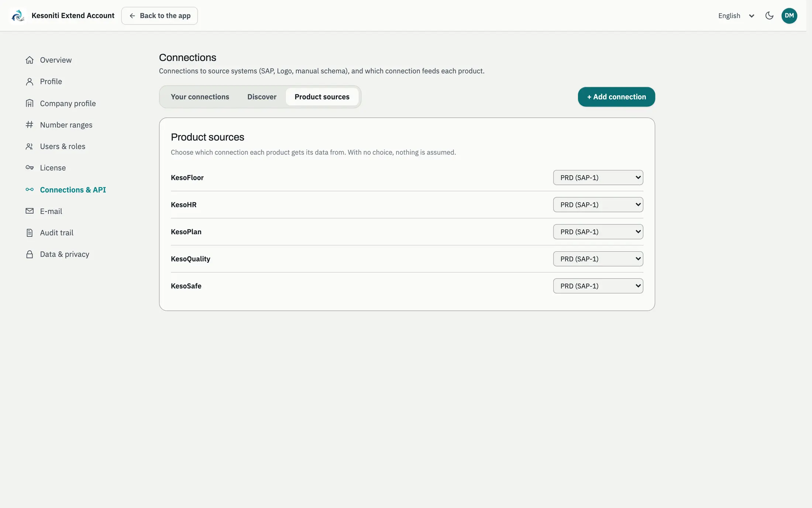Click Back to the app button
This screenshot has width=812, height=508.
(x=159, y=16)
